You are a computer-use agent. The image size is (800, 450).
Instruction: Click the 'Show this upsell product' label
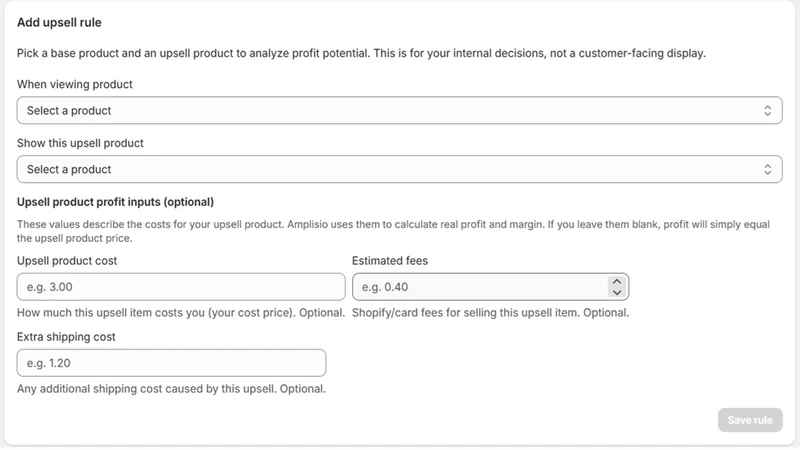pyautogui.click(x=80, y=143)
